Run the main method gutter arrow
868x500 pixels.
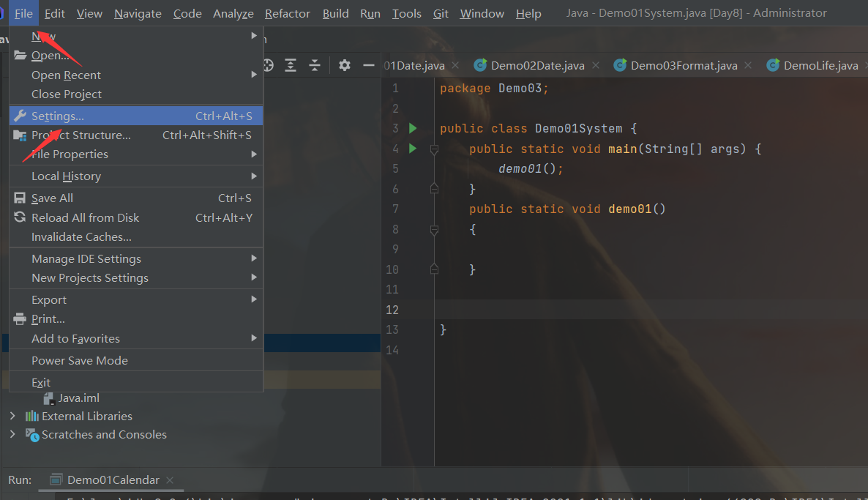[x=413, y=149]
